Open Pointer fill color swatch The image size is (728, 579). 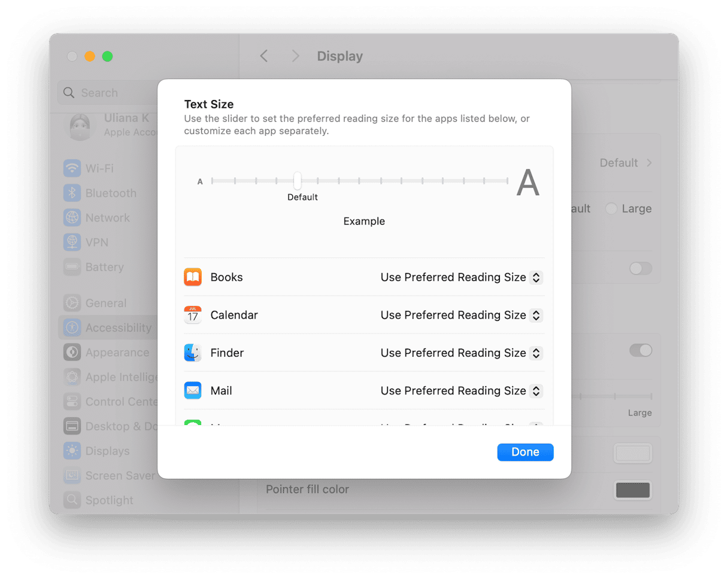coord(633,490)
